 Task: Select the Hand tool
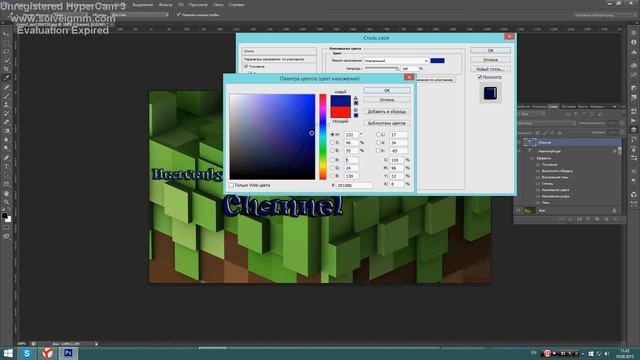coord(6,193)
